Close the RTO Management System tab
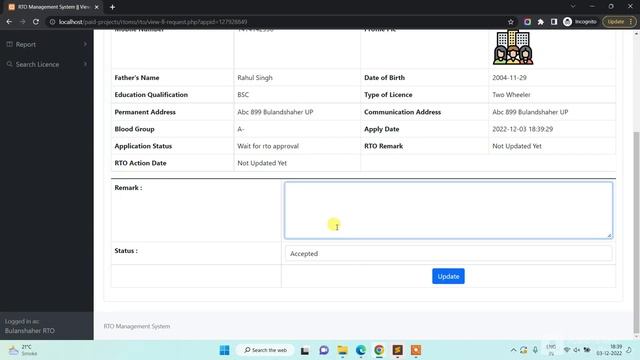Image resolution: width=640 pixels, height=360 pixels. pos(96,7)
